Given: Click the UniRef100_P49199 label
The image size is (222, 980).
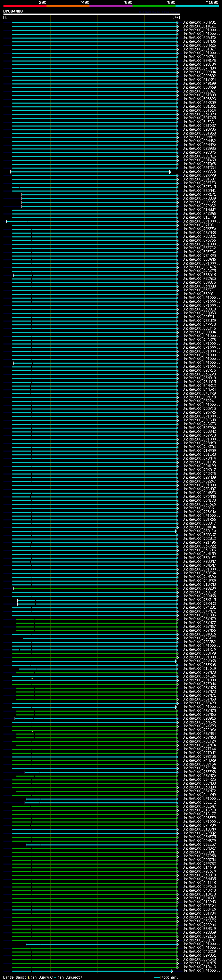Looking at the screenshot, I should (x=199, y=84).
